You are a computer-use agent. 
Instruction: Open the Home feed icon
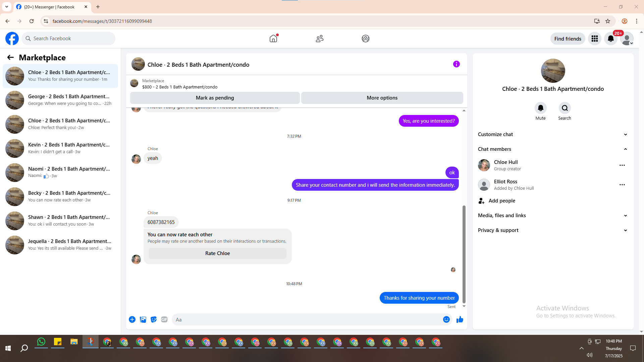(x=273, y=39)
